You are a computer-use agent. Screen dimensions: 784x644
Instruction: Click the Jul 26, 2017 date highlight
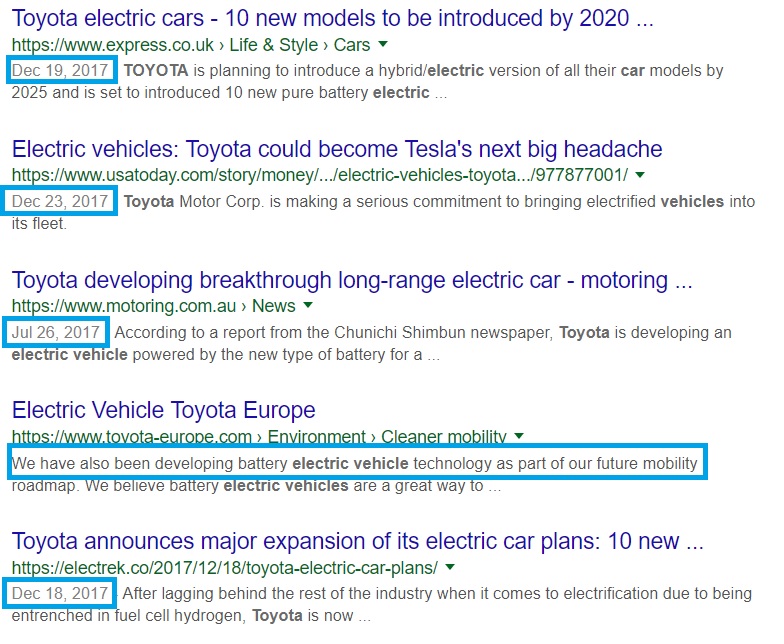[57, 332]
